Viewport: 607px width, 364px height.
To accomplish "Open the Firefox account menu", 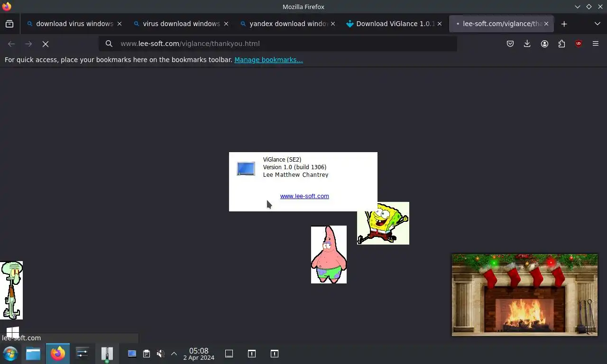I will tap(544, 44).
